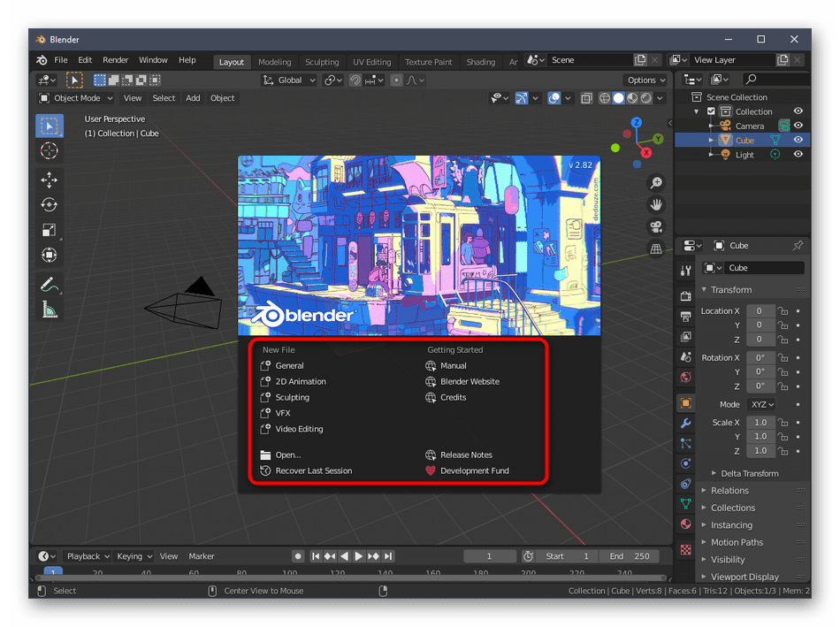
Task: Click Recover Last Session in splash
Action: tap(313, 470)
